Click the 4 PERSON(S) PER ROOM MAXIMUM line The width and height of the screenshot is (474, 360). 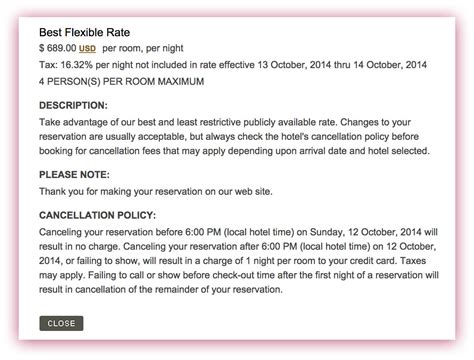pyautogui.click(x=122, y=82)
